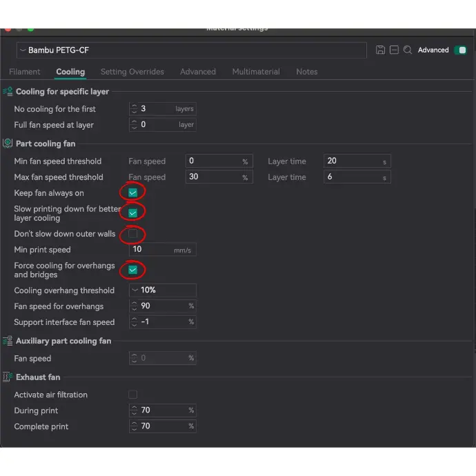Image resolution: width=476 pixels, height=476 pixels.
Task: Uncheck Keep fan always on
Action: click(x=133, y=193)
